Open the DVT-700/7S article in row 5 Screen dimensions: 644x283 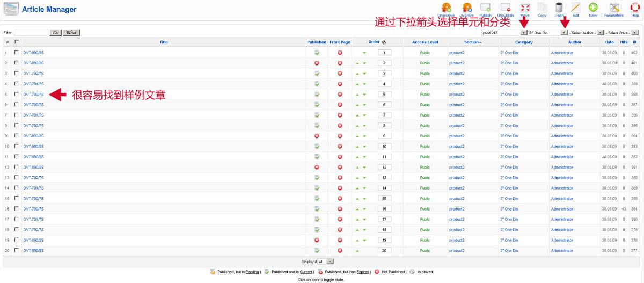[x=33, y=95]
